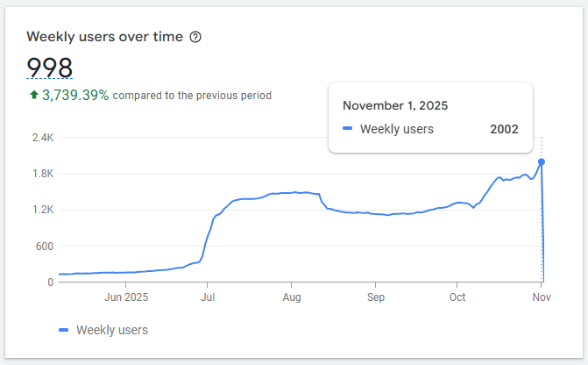Click the green up arrow trend icon

(33, 95)
